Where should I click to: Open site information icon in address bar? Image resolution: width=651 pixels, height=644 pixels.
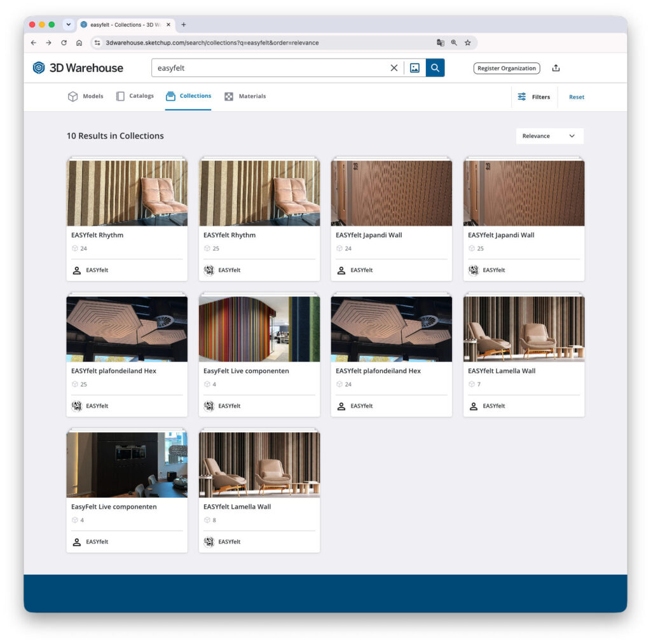tap(97, 43)
